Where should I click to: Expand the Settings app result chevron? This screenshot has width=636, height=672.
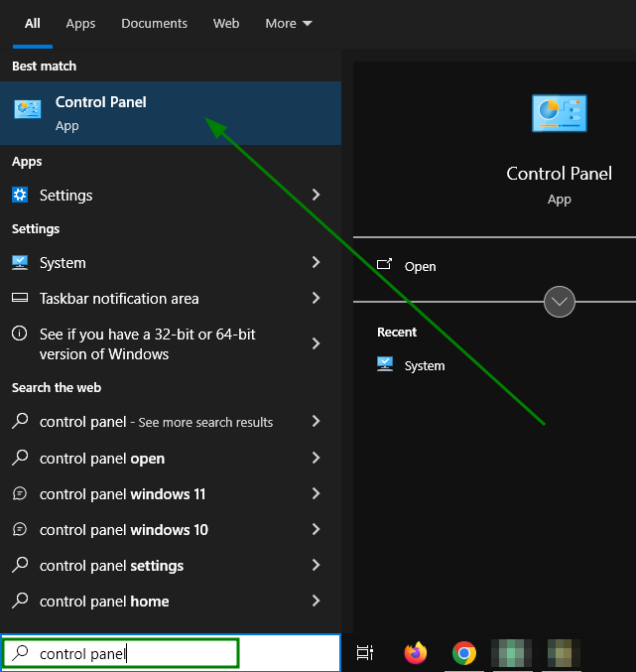(x=317, y=195)
